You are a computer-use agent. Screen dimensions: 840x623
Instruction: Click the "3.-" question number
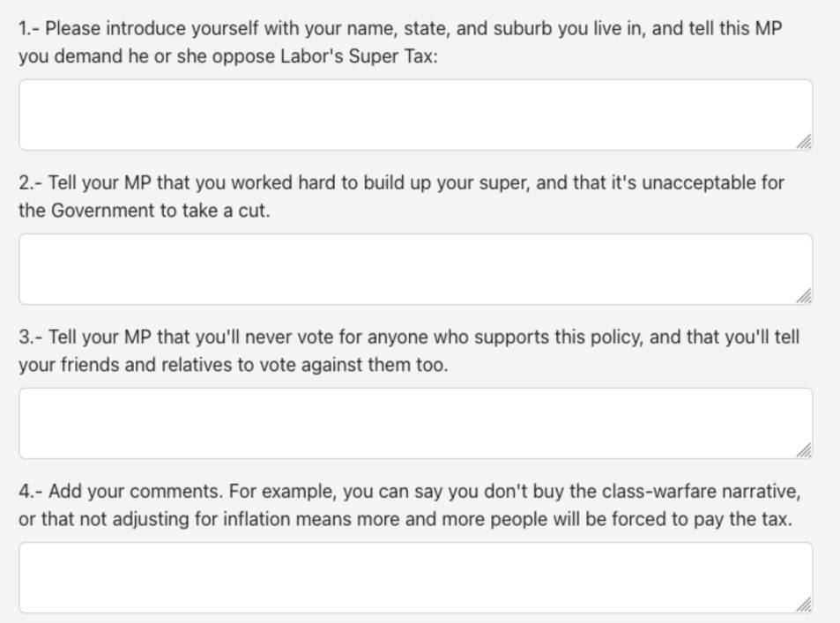pos(30,337)
